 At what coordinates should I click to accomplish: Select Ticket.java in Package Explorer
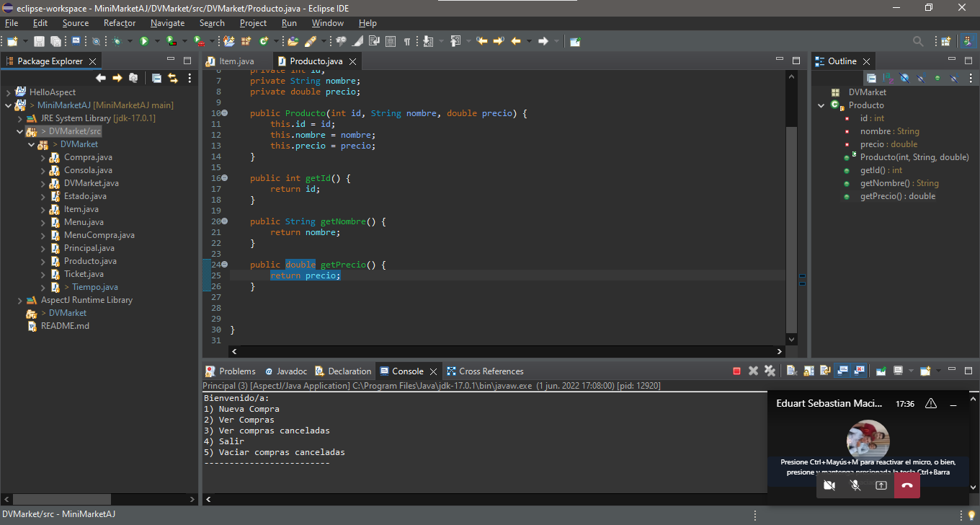pyautogui.click(x=84, y=274)
